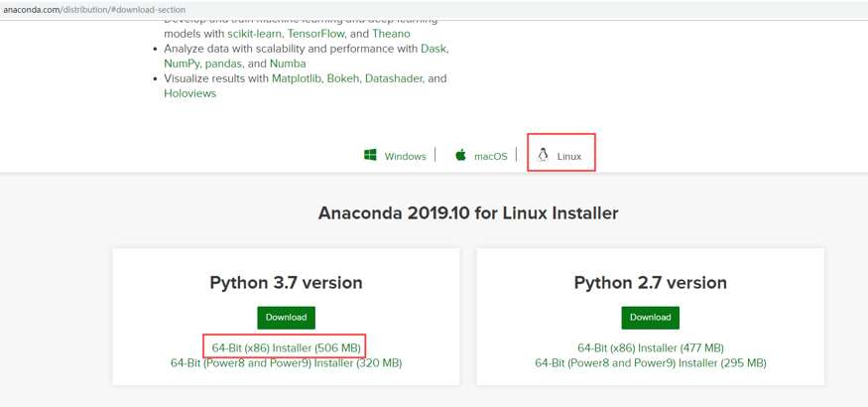868x407 pixels.
Task: Open 64-Bit Power8 and Power9 Installer (295 MB)
Action: pos(651,363)
